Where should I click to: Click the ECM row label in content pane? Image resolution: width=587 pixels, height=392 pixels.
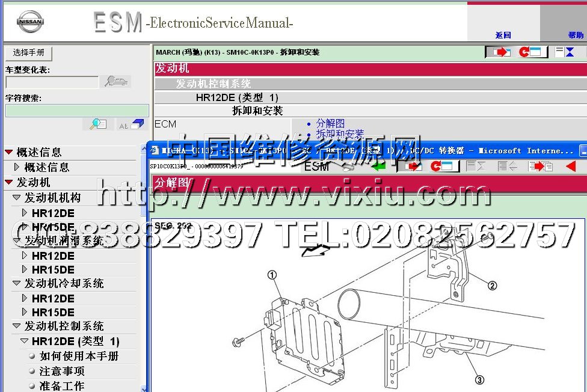click(x=165, y=124)
